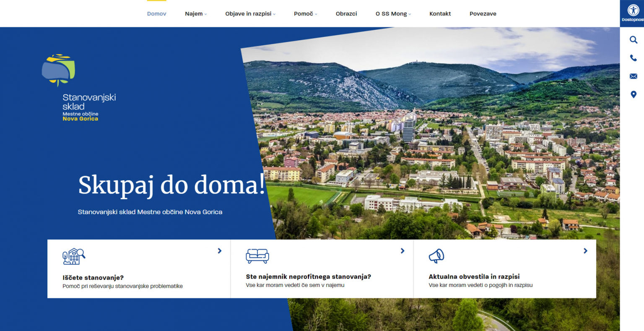Open Aktualna obvestila in razpisi
The width and height of the screenshot is (644, 331).
[474, 276]
